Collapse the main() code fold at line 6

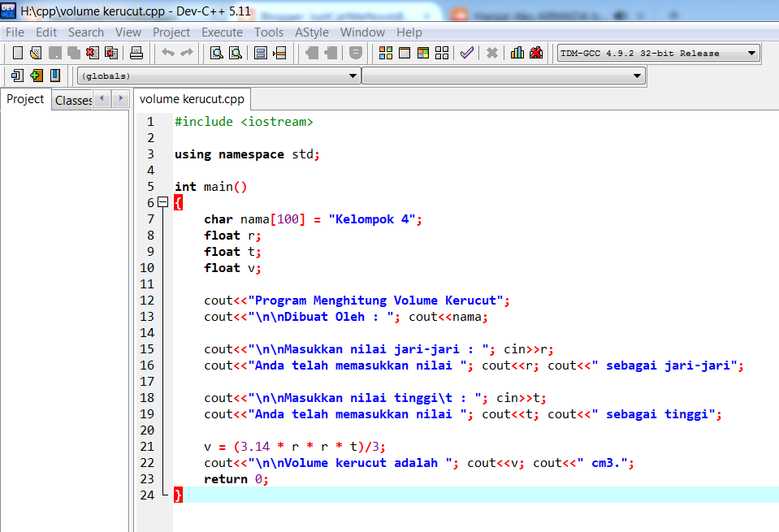click(163, 202)
